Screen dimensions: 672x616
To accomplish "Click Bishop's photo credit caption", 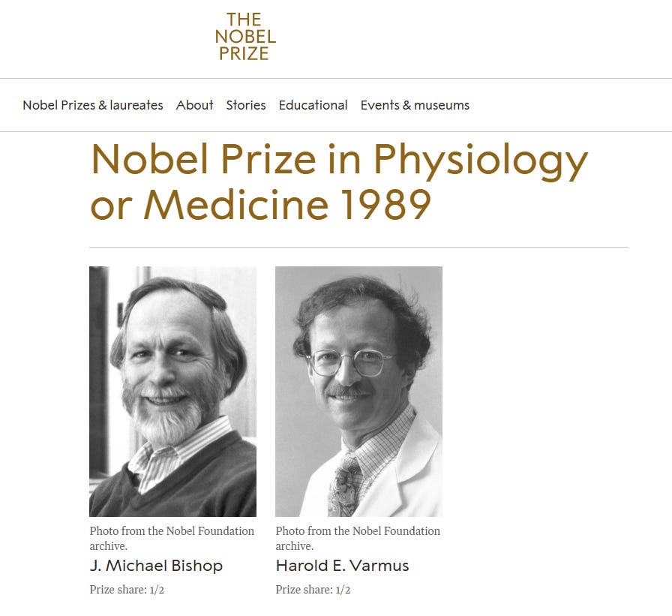I will tap(172, 539).
